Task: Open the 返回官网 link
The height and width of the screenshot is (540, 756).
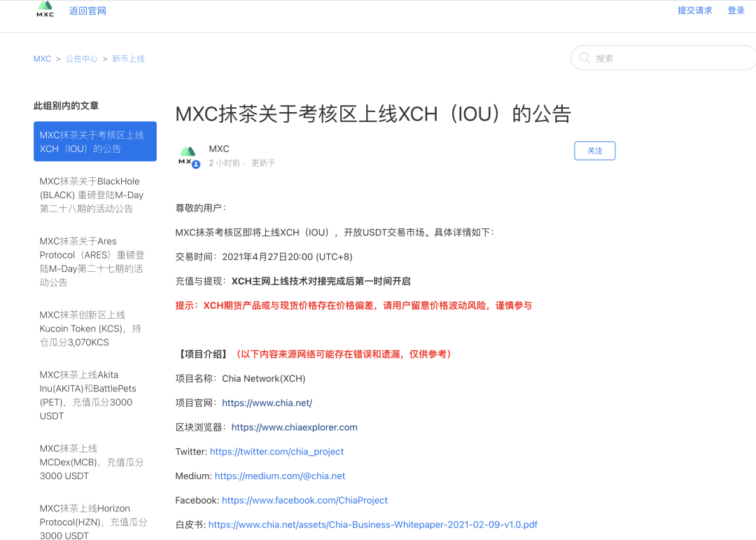Action: click(x=87, y=11)
